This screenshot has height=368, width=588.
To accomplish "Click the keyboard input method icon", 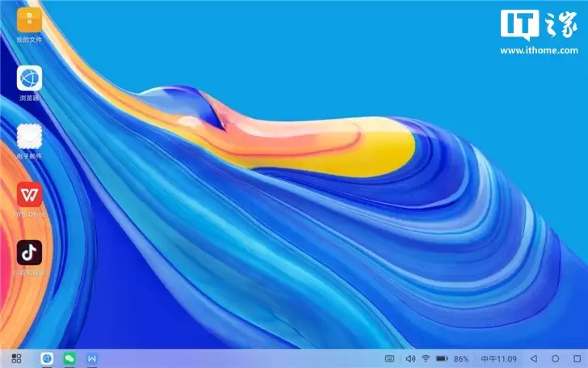I will (x=390, y=358).
